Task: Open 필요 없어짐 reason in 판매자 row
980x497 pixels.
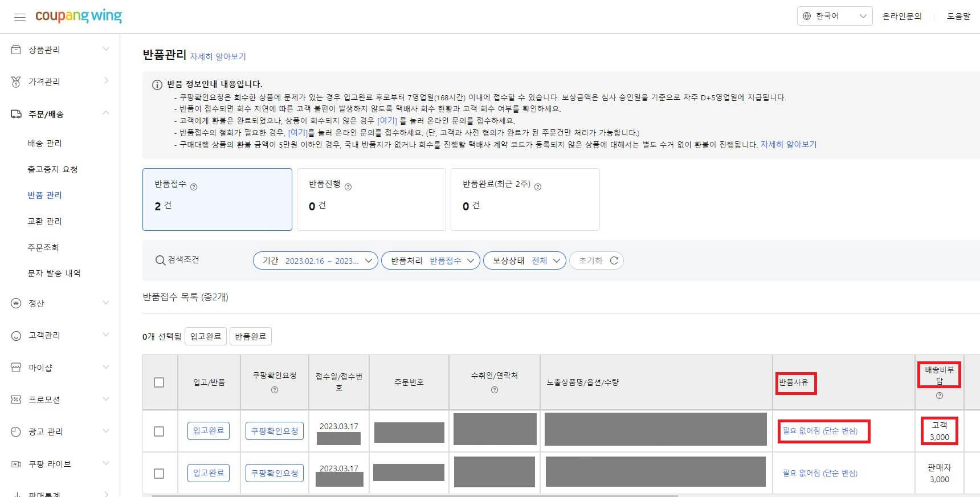Action: point(820,473)
